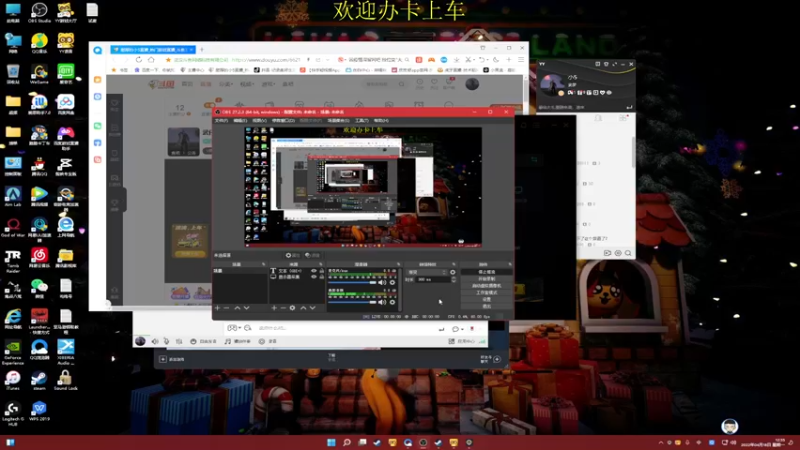Open source Properties button above OBS panels

point(292,255)
